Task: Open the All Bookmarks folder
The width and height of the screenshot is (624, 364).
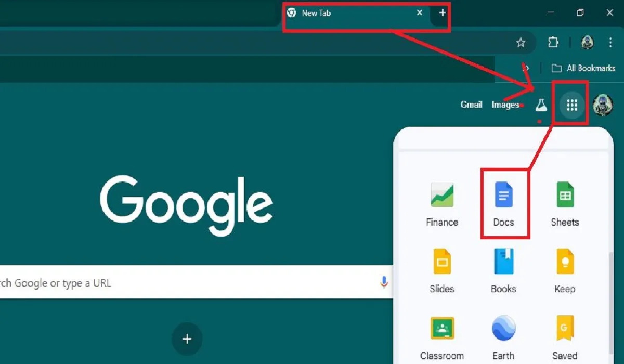Action: pyautogui.click(x=583, y=68)
